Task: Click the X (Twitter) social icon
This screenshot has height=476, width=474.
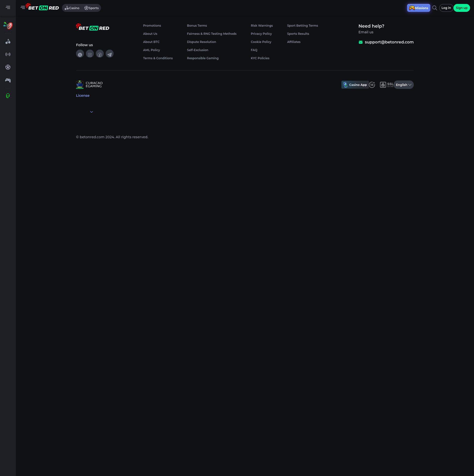Action: (x=80, y=54)
